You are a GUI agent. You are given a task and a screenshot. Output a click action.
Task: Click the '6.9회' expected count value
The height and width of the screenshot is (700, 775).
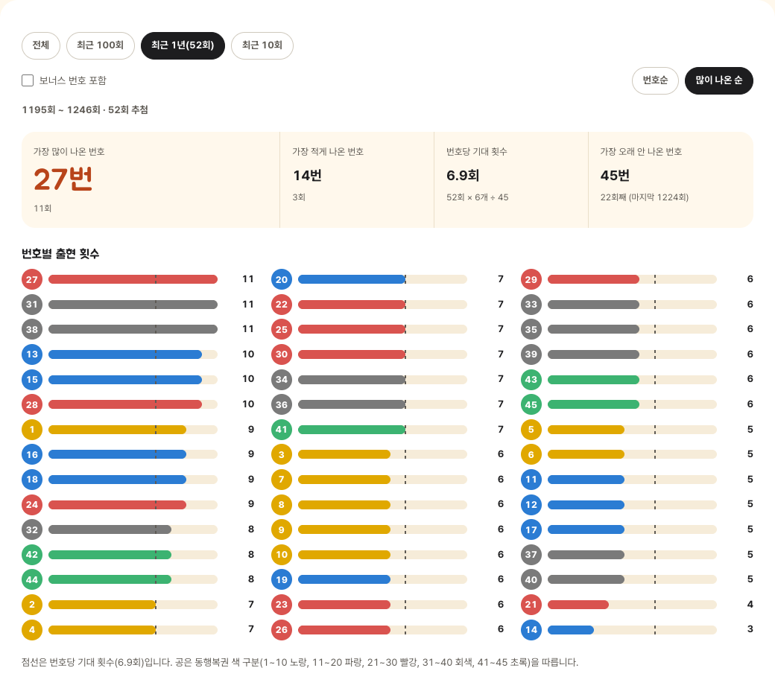click(x=463, y=175)
